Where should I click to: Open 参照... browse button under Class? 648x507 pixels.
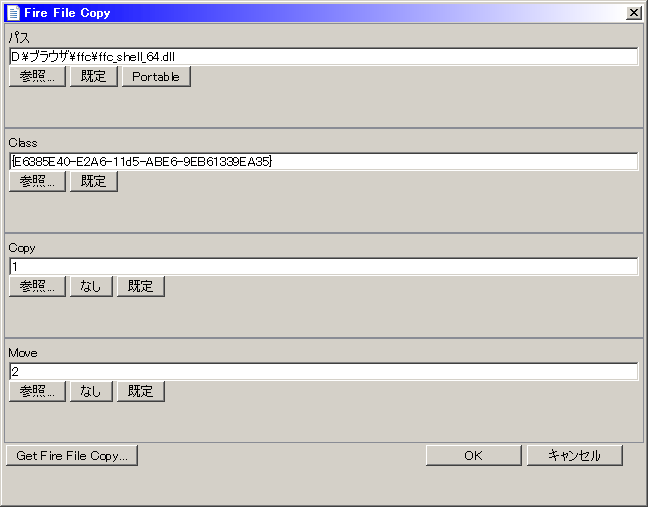pyautogui.click(x=38, y=182)
